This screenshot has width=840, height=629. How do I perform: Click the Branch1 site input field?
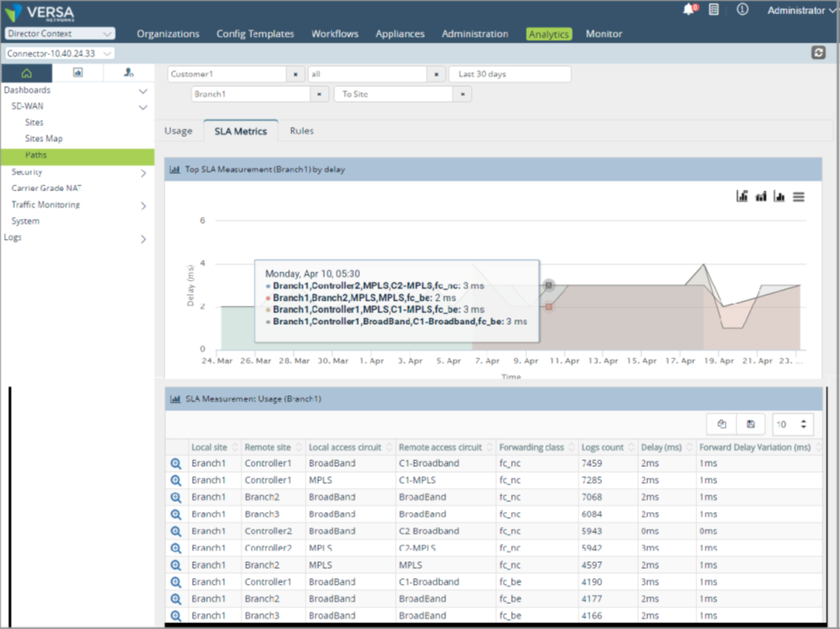click(250, 94)
